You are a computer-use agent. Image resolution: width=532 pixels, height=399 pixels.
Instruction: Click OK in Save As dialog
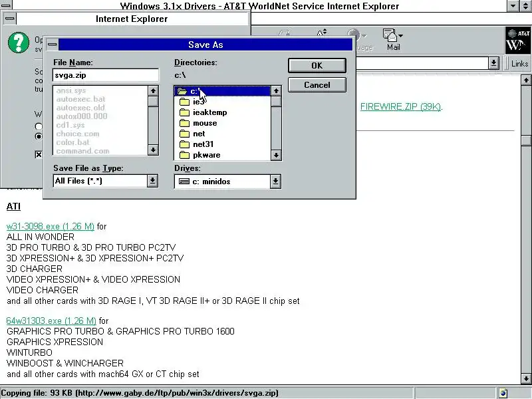pos(317,65)
